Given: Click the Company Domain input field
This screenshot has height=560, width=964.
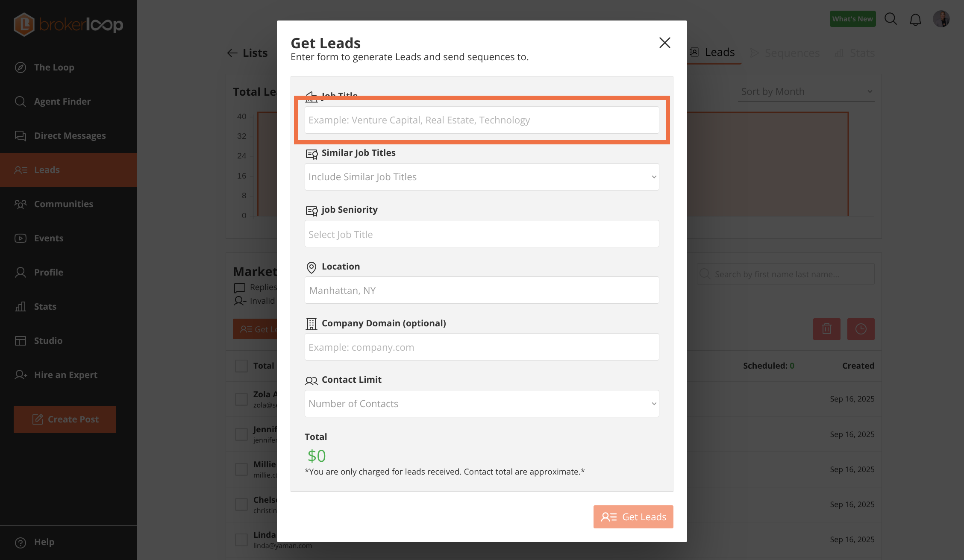Looking at the screenshot, I should coord(482,347).
